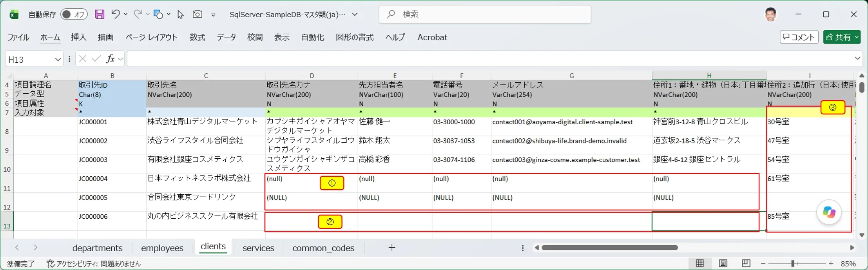Click the confirm checkmark formula bar icon

click(96, 59)
